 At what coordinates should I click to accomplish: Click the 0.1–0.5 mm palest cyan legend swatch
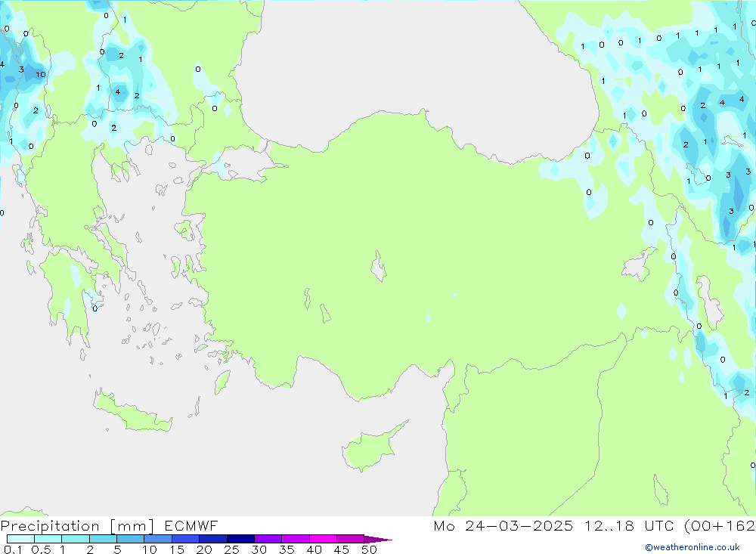[20, 539]
